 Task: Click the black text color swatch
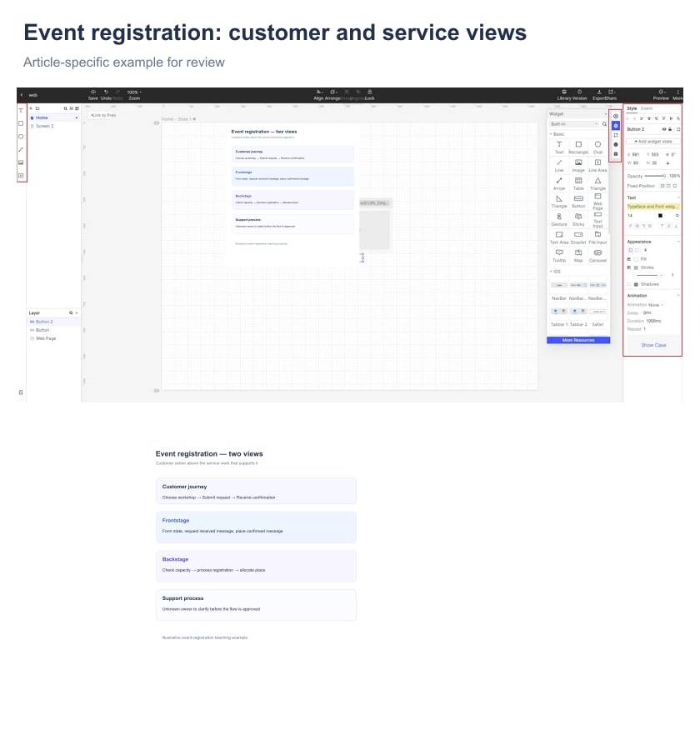point(660,216)
